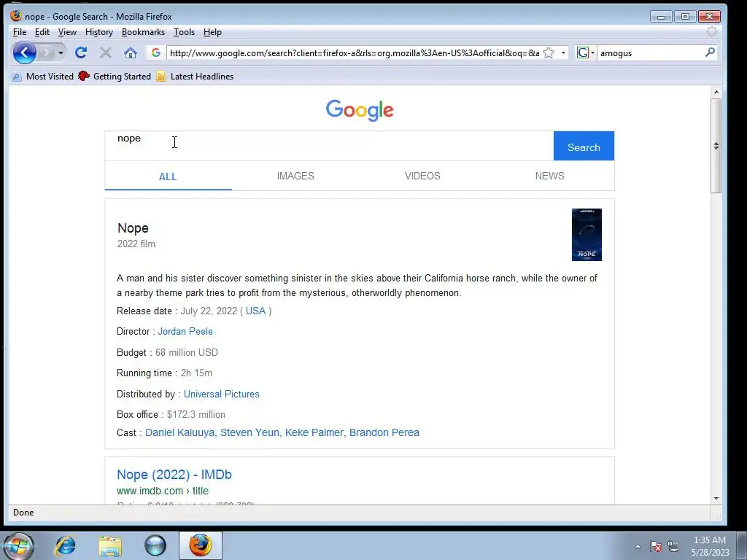This screenshot has width=747, height=560.
Task: Click the Google site favicon in address bar
Action: (156, 52)
